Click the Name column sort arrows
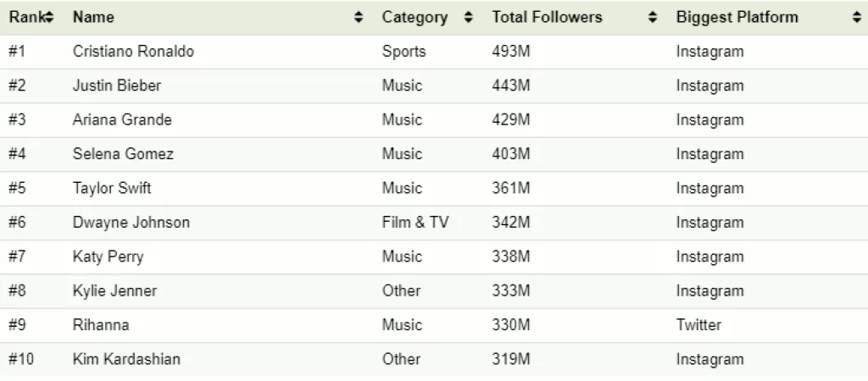Viewport: 868px width, 381px height. [359, 18]
